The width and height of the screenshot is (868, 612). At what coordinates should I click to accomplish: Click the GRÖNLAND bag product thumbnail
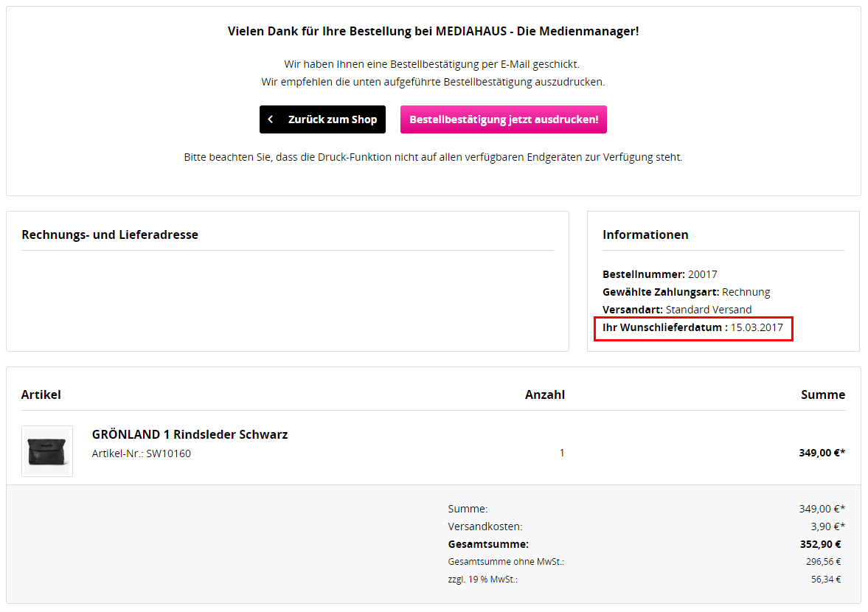[46, 451]
